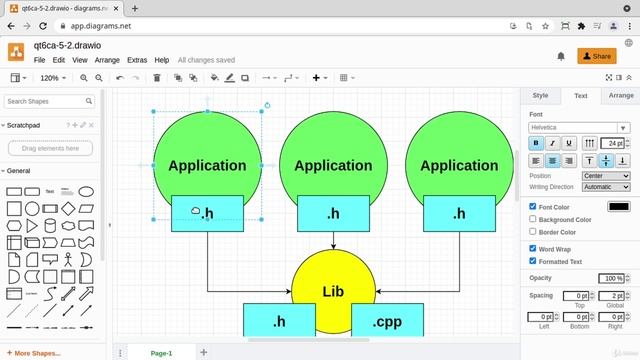Select the Cloud shape in General
Screen dimensions: 640x360
point(68,225)
